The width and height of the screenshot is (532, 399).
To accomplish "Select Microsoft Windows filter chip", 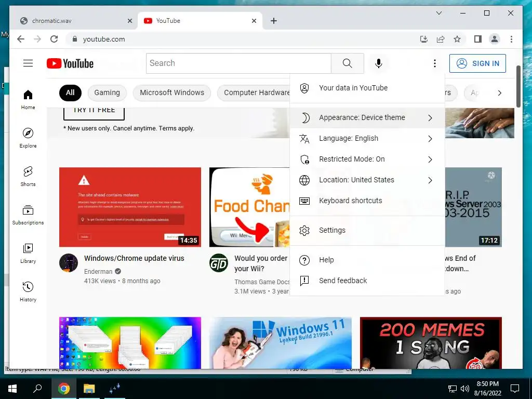I will (172, 92).
